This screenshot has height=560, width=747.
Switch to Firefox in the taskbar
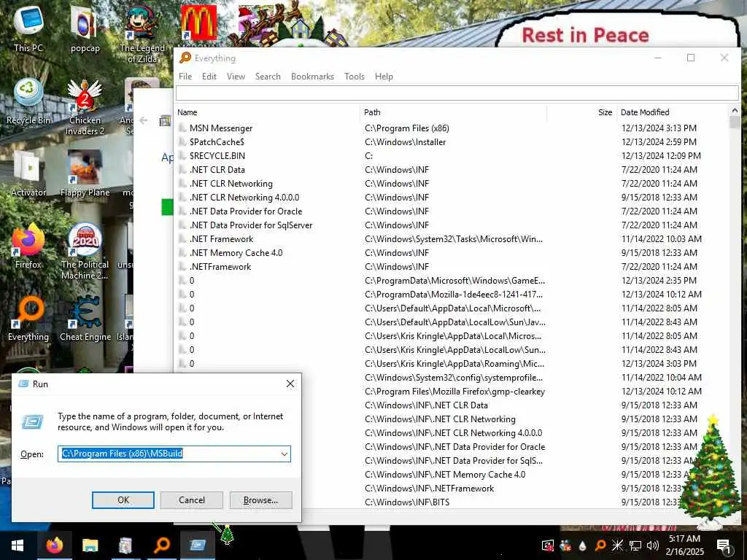click(x=54, y=545)
